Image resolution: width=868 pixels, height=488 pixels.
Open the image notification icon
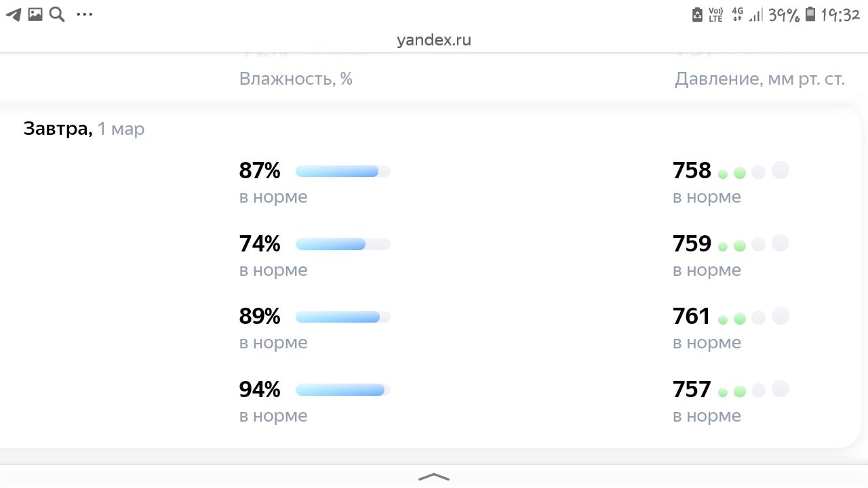(35, 14)
